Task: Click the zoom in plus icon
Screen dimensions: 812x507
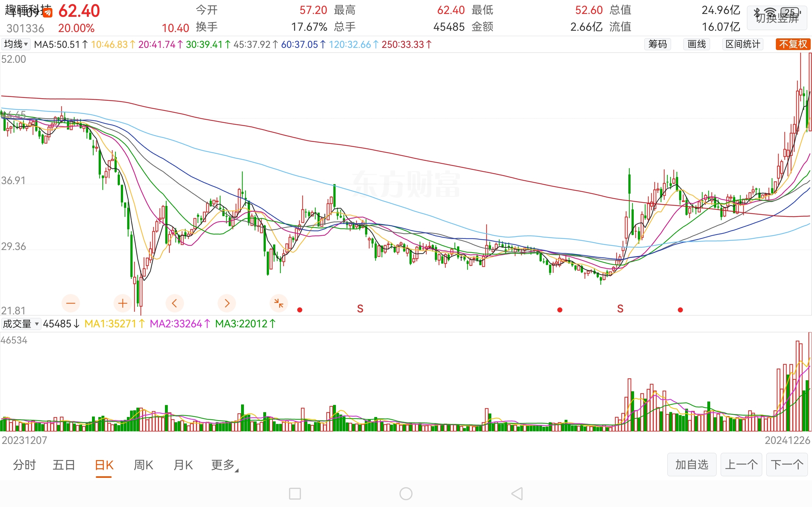Action: [x=123, y=304]
